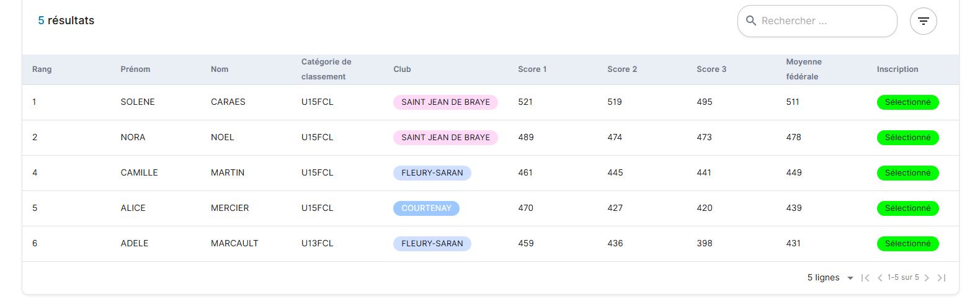This screenshot has width=980, height=299.
Task: Expand the '5 lignes' rows-per-page dropdown
Action: pos(831,278)
